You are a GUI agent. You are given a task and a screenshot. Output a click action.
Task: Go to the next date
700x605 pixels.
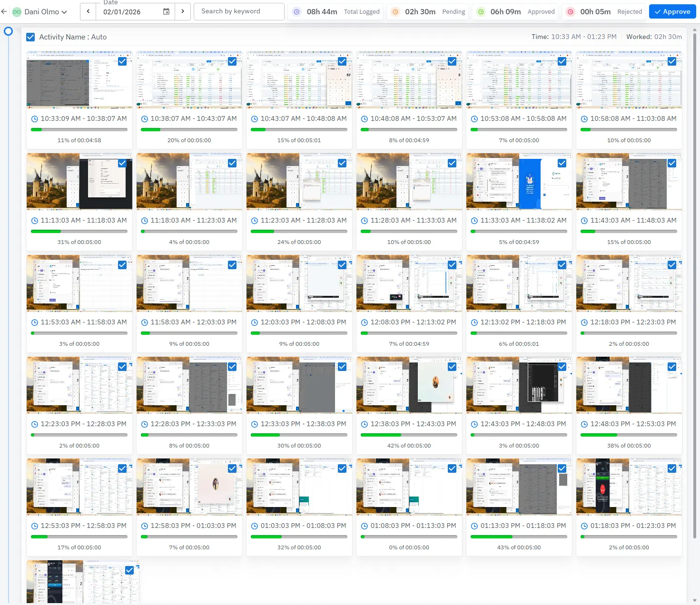[182, 11]
